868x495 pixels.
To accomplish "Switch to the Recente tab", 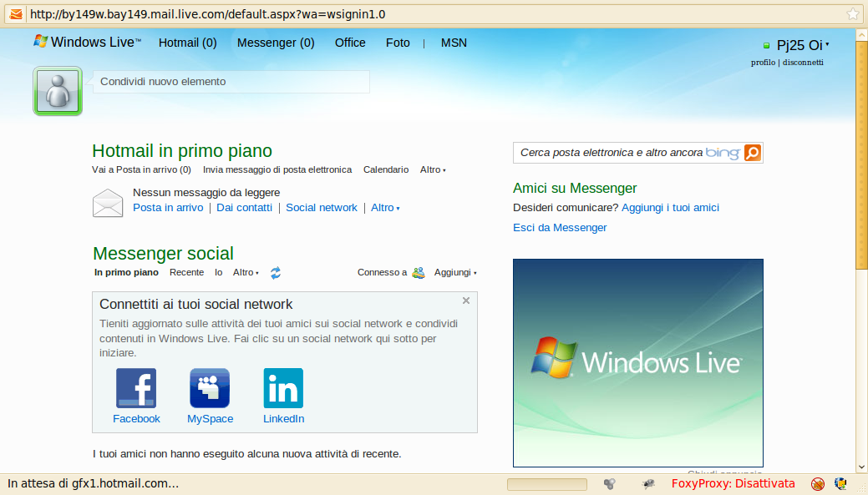I will (186, 273).
